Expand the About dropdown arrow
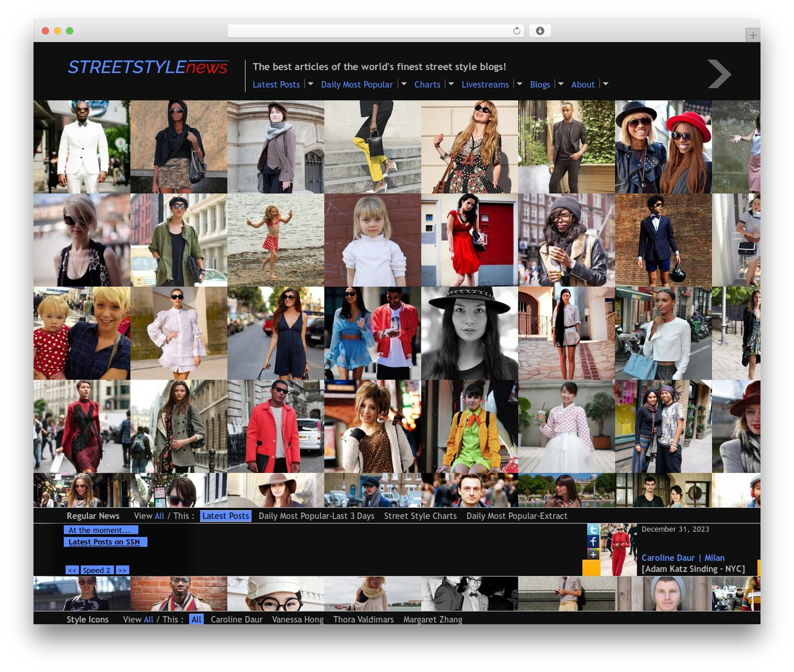794x672 pixels. [605, 84]
